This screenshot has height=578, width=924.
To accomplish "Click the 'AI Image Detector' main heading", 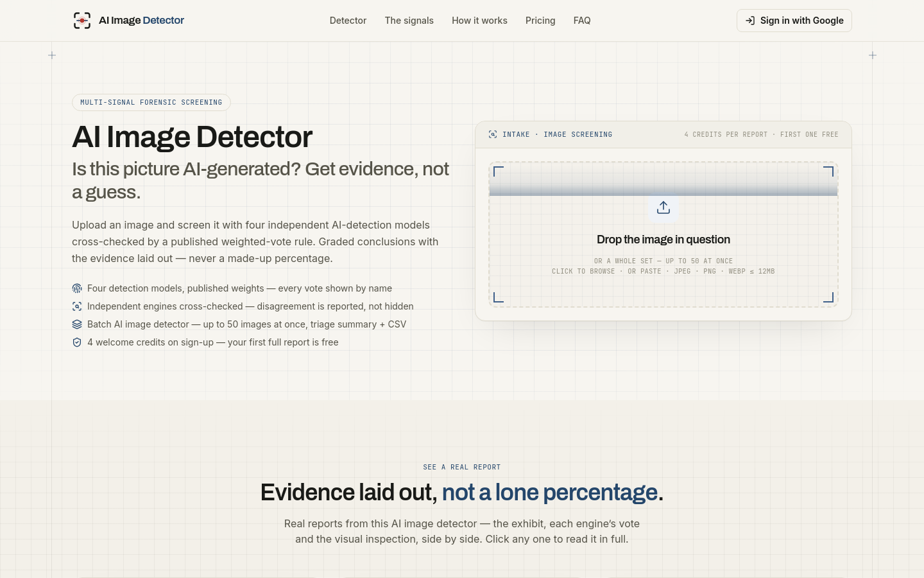I will pos(192,137).
